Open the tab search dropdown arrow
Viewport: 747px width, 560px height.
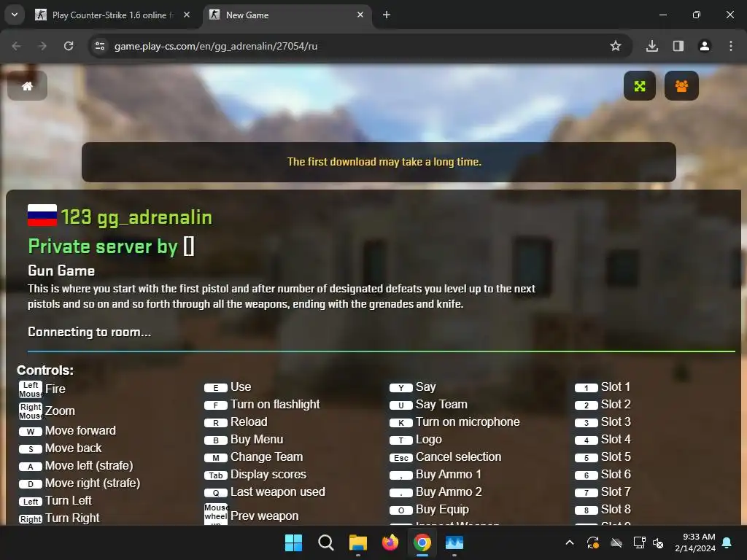15,15
